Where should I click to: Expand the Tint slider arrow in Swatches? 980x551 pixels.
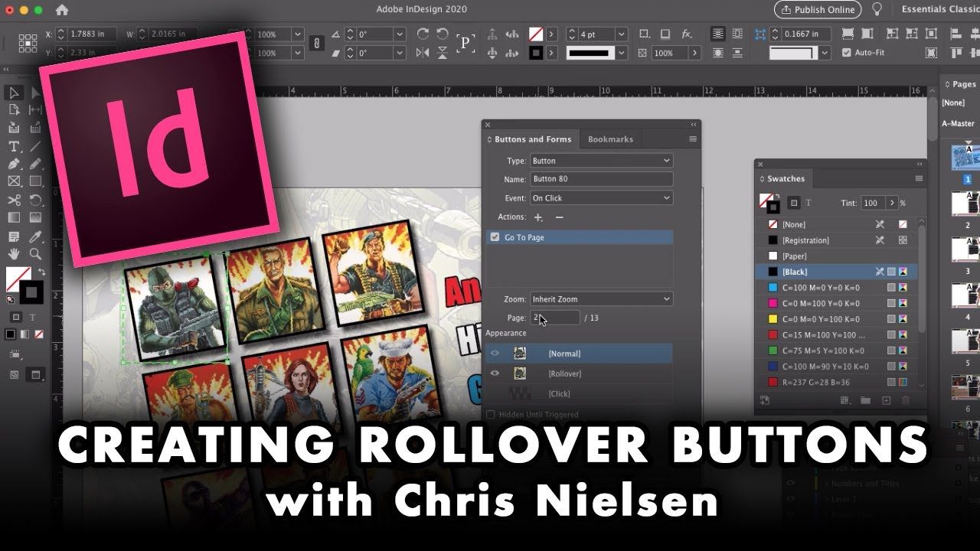click(x=892, y=203)
